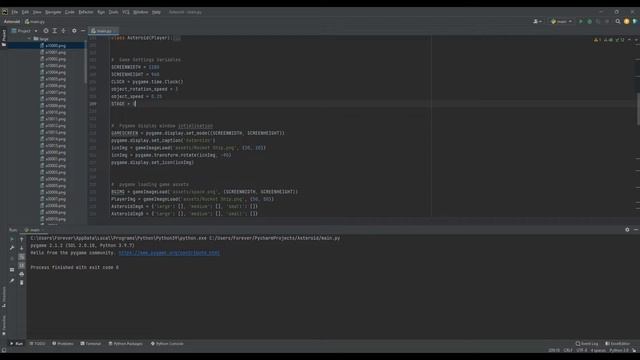
Task: Open Project panel settings gear
Action: click(x=74, y=31)
